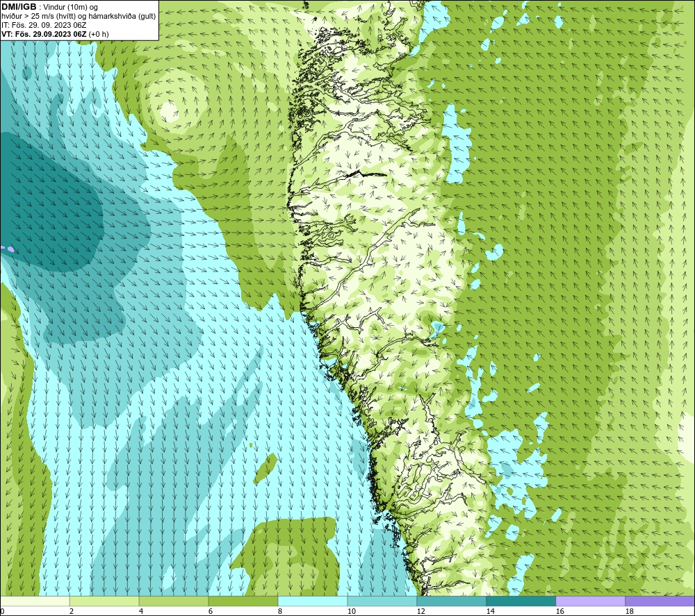Click the legend label '18'
Viewport: 695px width, 616px height.
pos(629,611)
